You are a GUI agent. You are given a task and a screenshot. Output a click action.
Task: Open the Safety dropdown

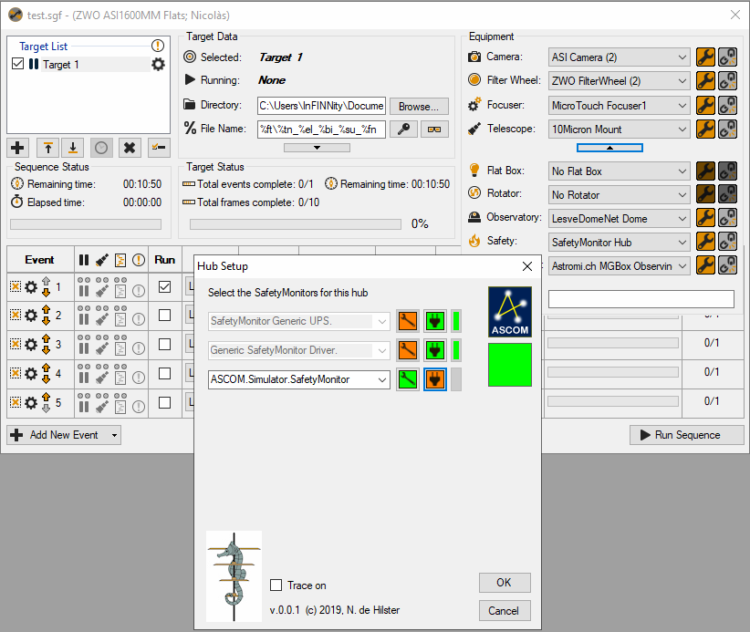tap(619, 242)
